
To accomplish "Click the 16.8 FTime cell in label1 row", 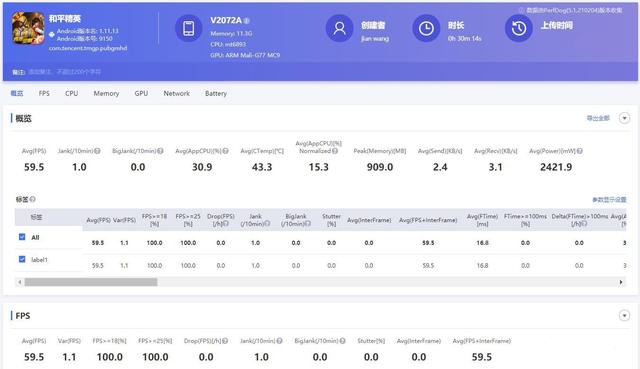I will click(482, 265).
